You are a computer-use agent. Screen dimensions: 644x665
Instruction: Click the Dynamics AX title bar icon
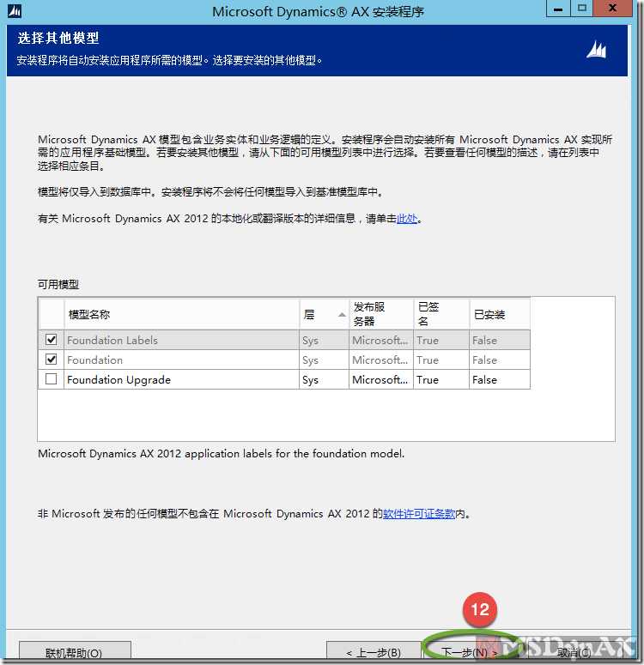coord(15,10)
